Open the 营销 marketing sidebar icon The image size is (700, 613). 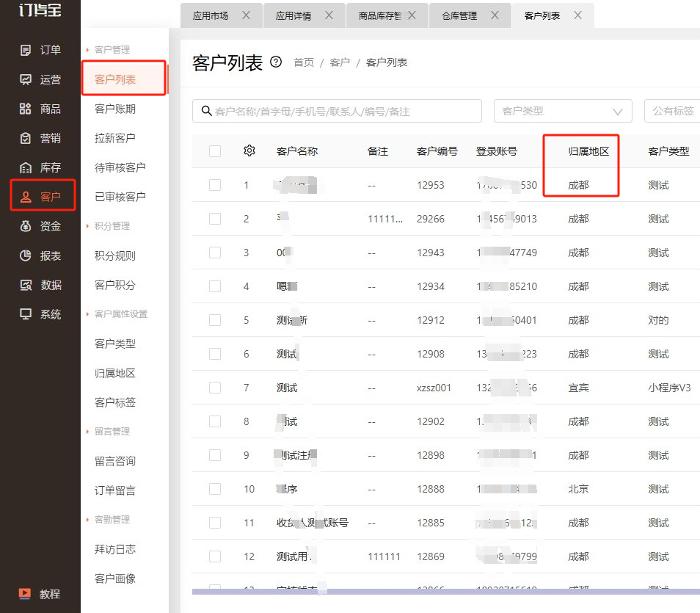[26, 138]
